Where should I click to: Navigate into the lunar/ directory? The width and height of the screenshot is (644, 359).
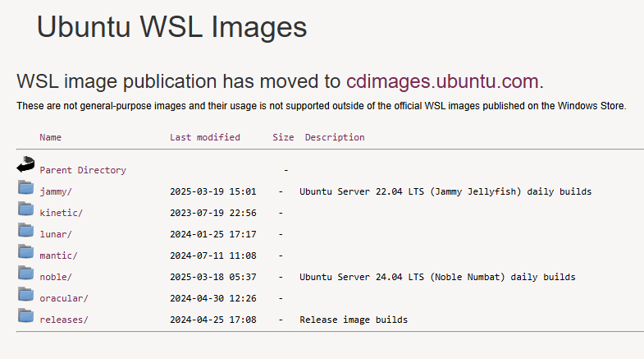56,234
